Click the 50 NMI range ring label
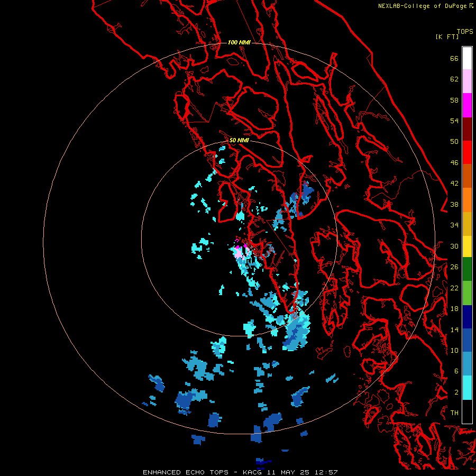Image resolution: width=476 pixels, height=476 pixels. [239, 140]
